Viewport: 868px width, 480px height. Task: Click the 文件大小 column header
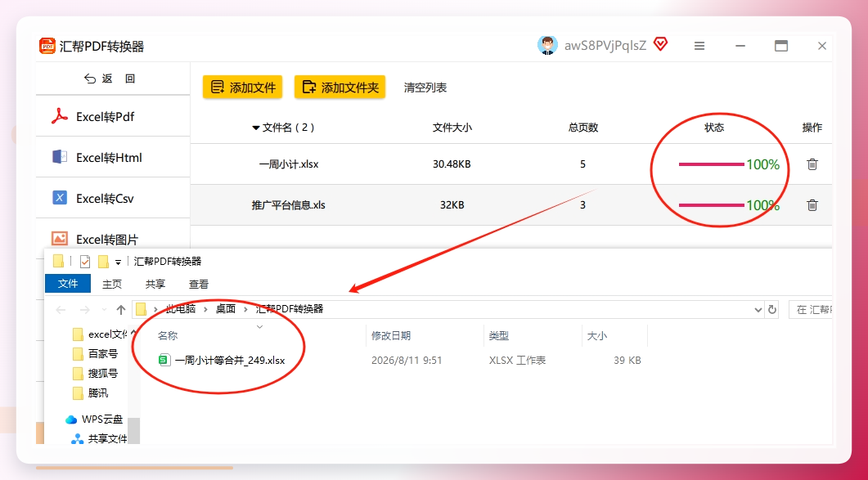(452, 128)
